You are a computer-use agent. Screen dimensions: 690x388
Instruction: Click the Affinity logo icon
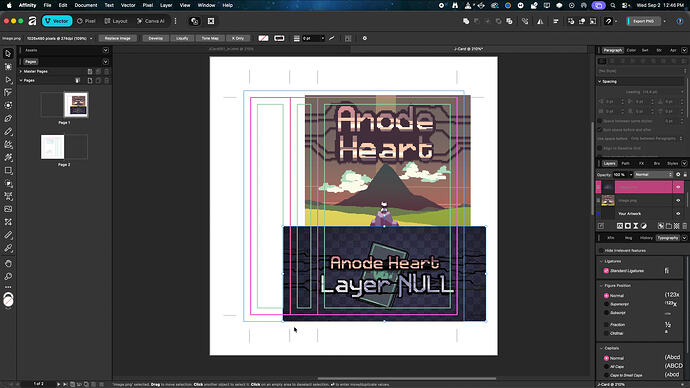[x=32, y=21]
